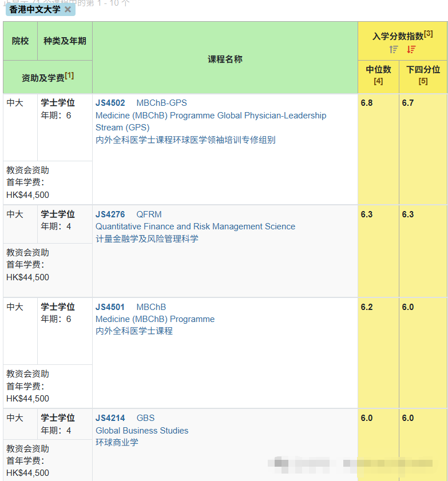Open footnote [5] under 下四分位

tap(423, 81)
